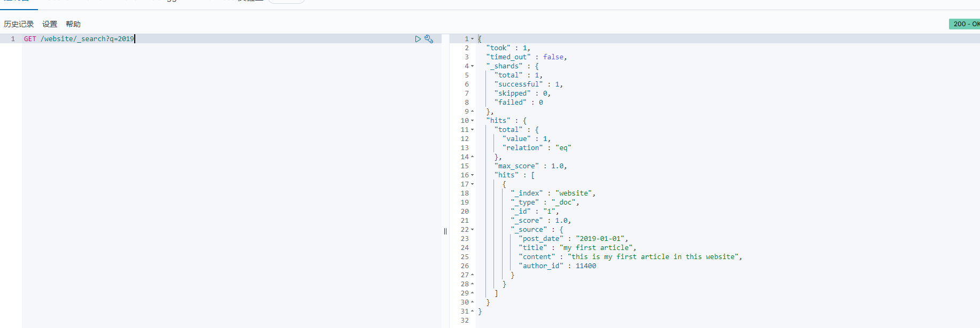The height and width of the screenshot is (328, 980).
Task: Collapse the hits object at line 10
Action: pos(473,121)
